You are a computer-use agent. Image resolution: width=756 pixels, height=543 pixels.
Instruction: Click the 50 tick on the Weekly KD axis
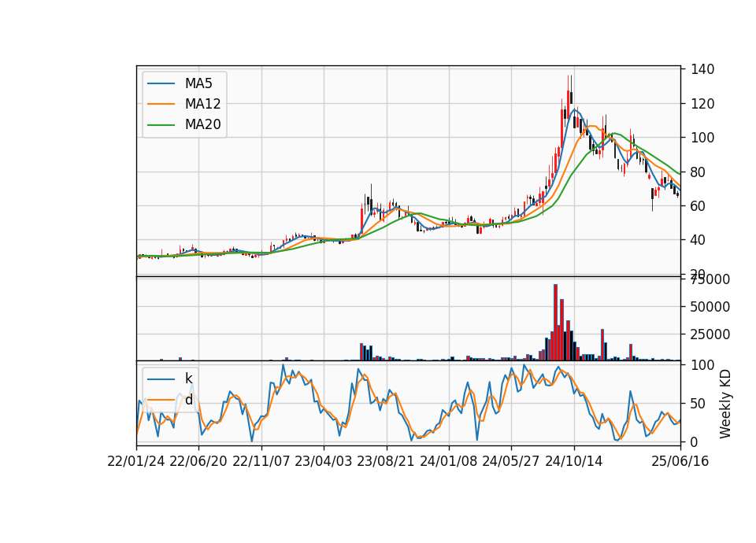point(699,403)
